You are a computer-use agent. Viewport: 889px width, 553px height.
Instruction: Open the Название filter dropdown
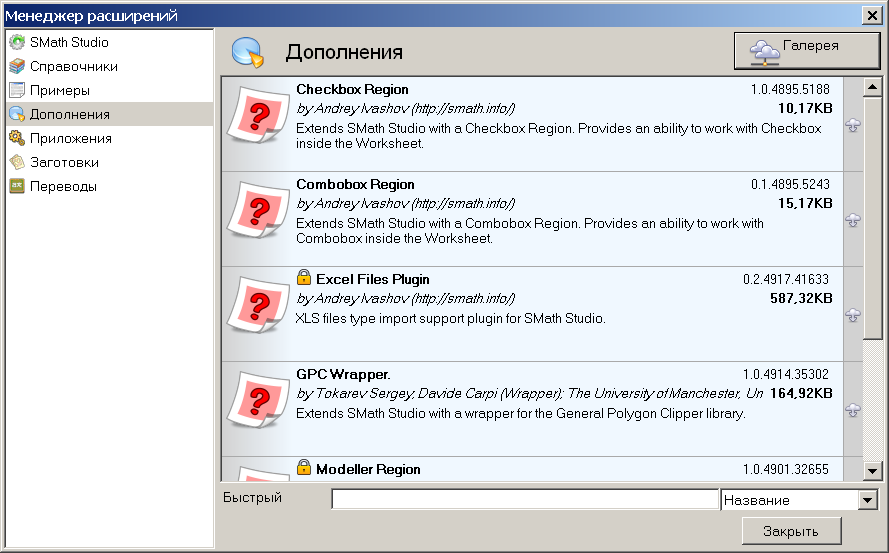(x=866, y=500)
